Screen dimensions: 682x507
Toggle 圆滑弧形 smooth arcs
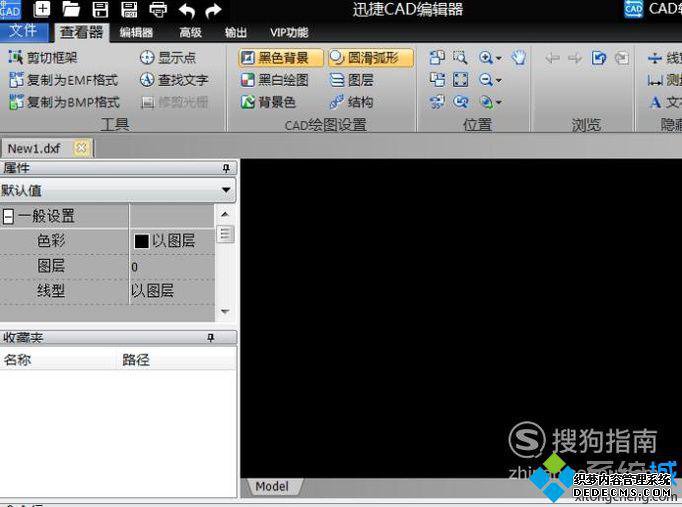tap(371, 57)
